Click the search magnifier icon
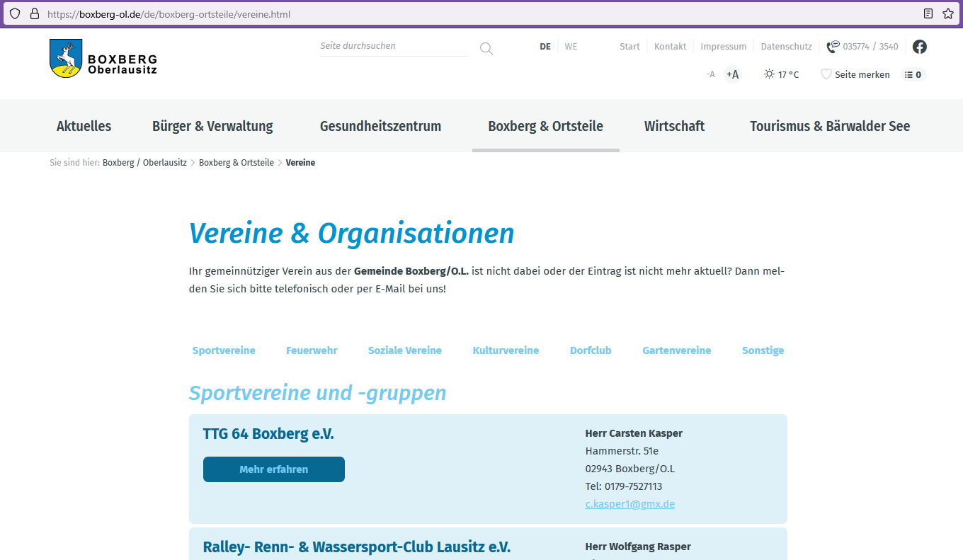 [x=486, y=48]
